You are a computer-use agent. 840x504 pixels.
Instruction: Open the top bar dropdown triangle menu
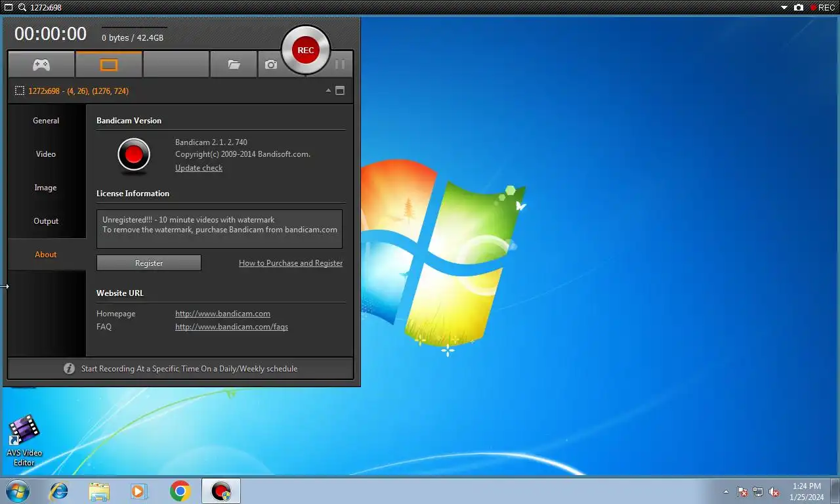point(784,8)
